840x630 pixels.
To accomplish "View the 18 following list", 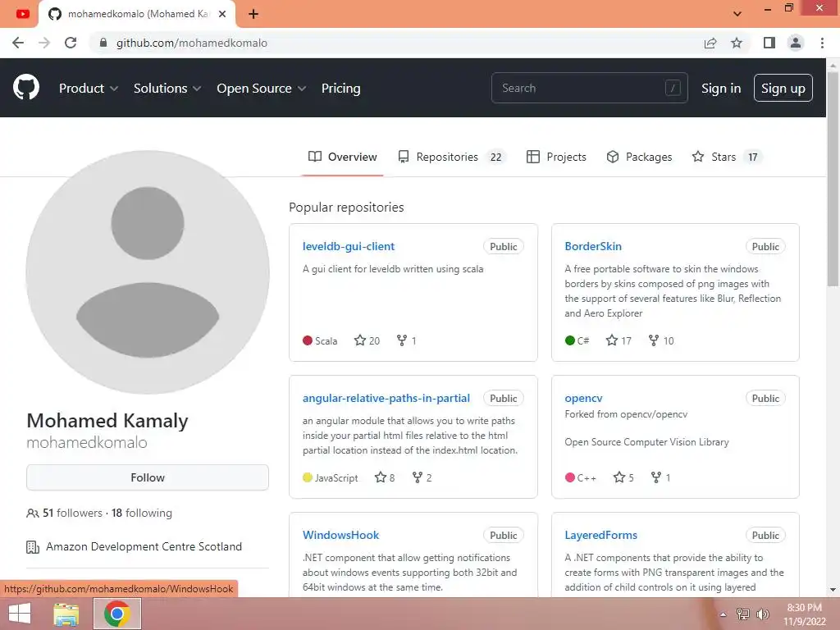I will (142, 513).
